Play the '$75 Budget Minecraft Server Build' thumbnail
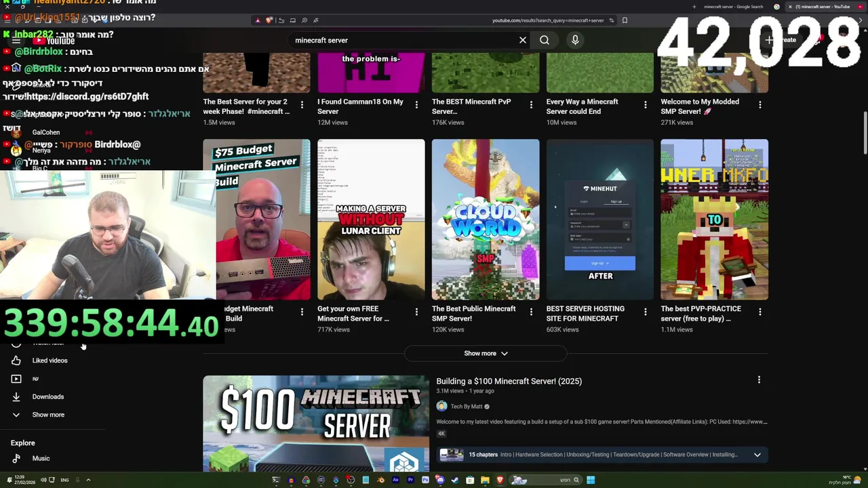Screen dimensions: 868x488 pyautogui.click(x=263, y=220)
